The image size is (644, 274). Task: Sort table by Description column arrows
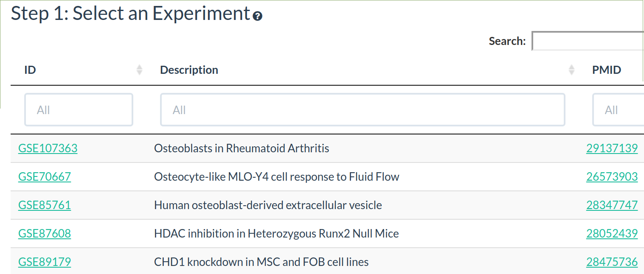[x=571, y=70]
